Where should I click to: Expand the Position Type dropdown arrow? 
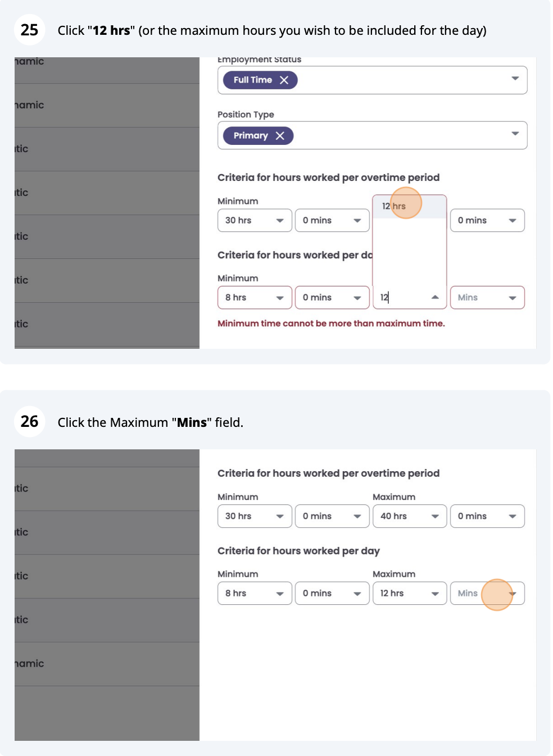point(515,134)
